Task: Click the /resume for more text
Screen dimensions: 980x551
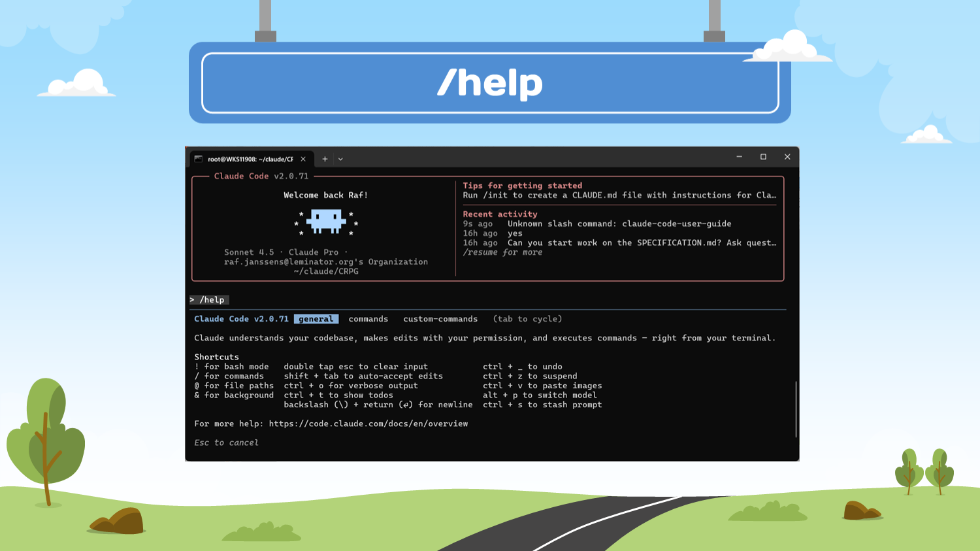Action: tap(502, 252)
